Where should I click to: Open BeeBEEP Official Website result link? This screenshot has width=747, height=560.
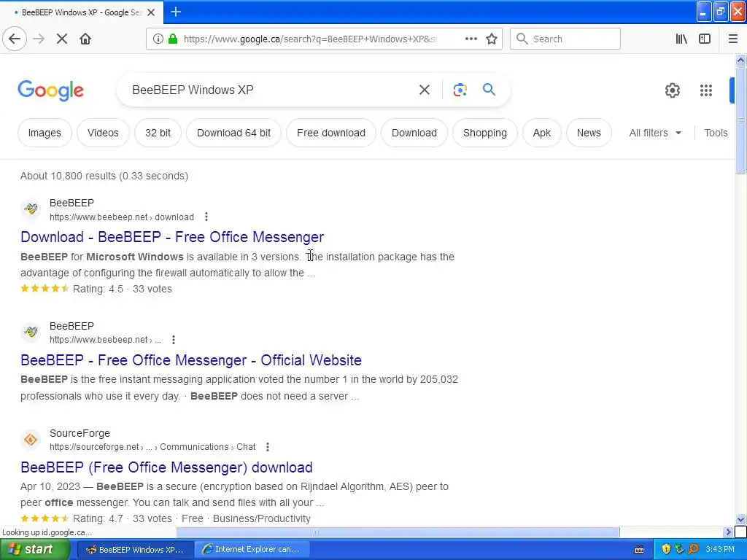click(x=191, y=360)
